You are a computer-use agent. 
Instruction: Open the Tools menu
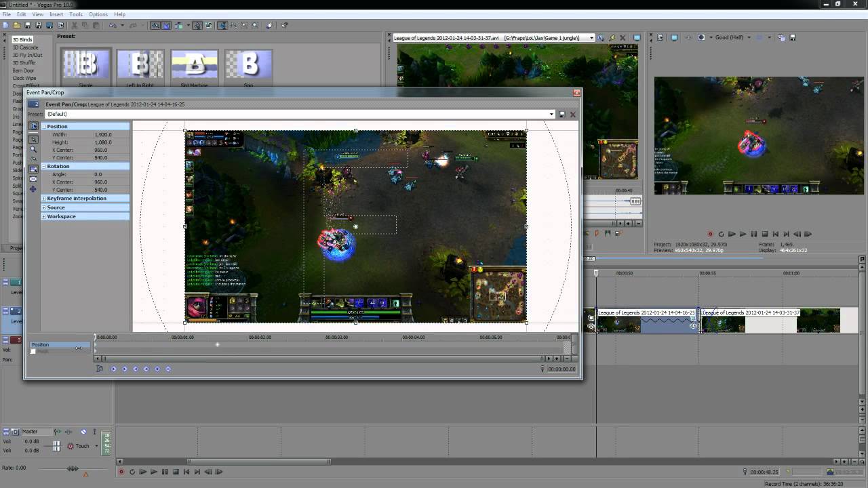tap(76, 14)
